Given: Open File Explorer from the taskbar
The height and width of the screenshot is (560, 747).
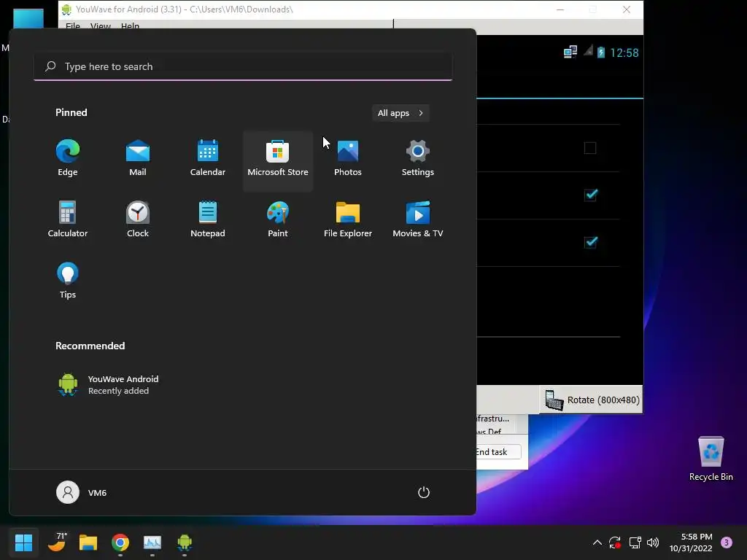Looking at the screenshot, I should pos(88,542).
